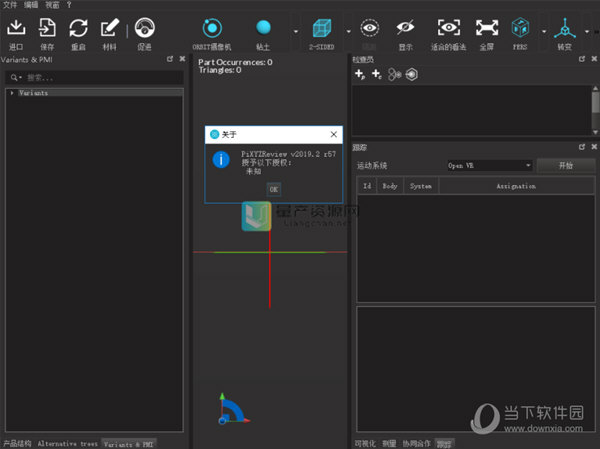The width and height of the screenshot is (600, 449).
Task: Toggle the 2-SIDED cube rendering mode
Action: point(321,30)
